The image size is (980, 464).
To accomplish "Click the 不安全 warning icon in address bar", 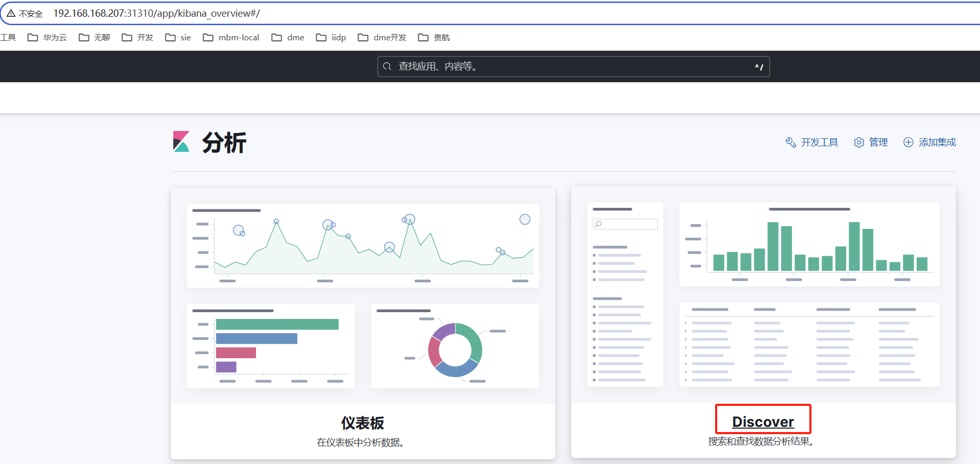I will (11, 14).
